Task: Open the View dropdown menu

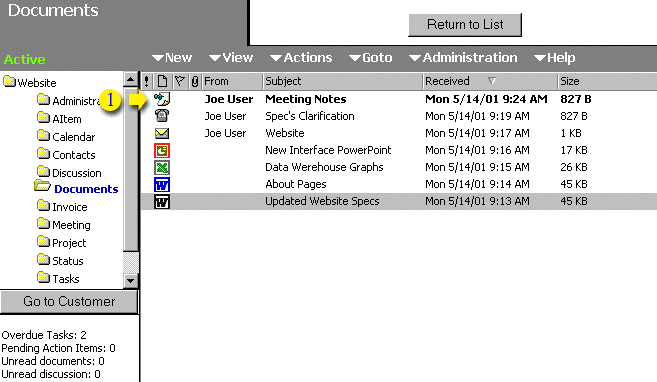Action: 231,58
